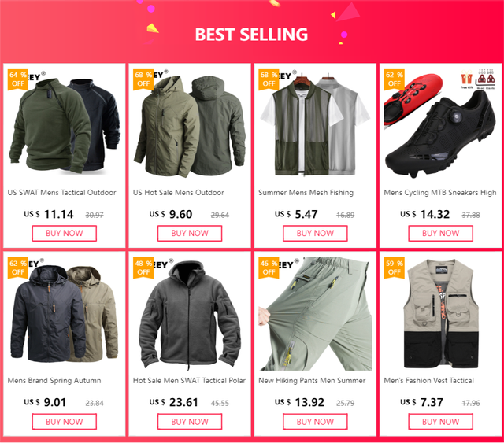The width and height of the screenshot is (504, 443).
Task: Click the road cleats icon on sneakers card
Action: [486, 79]
